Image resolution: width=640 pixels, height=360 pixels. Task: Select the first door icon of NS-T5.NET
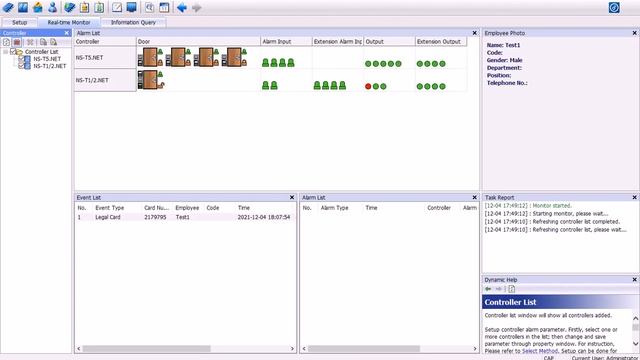click(150, 57)
